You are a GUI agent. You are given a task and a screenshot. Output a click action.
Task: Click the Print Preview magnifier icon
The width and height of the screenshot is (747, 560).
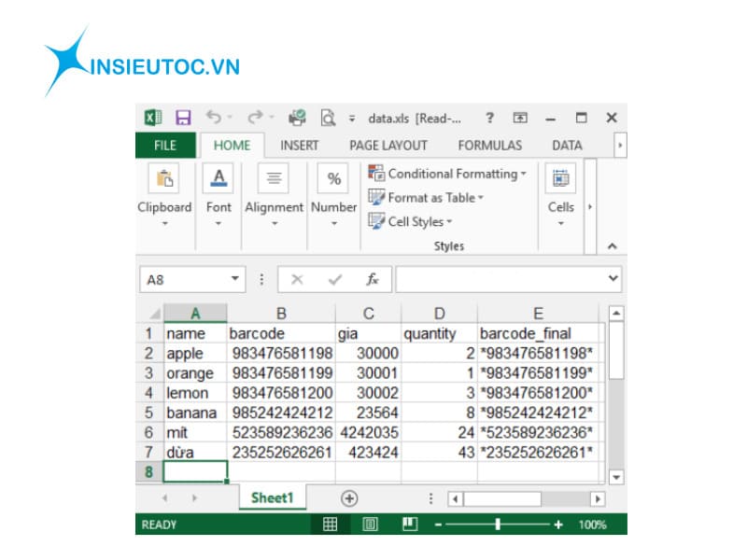(328, 118)
